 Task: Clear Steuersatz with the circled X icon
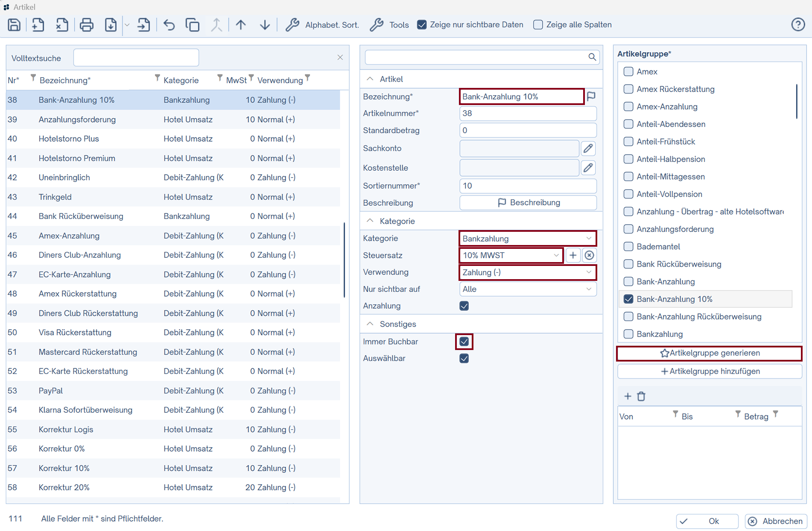(x=589, y=255)
